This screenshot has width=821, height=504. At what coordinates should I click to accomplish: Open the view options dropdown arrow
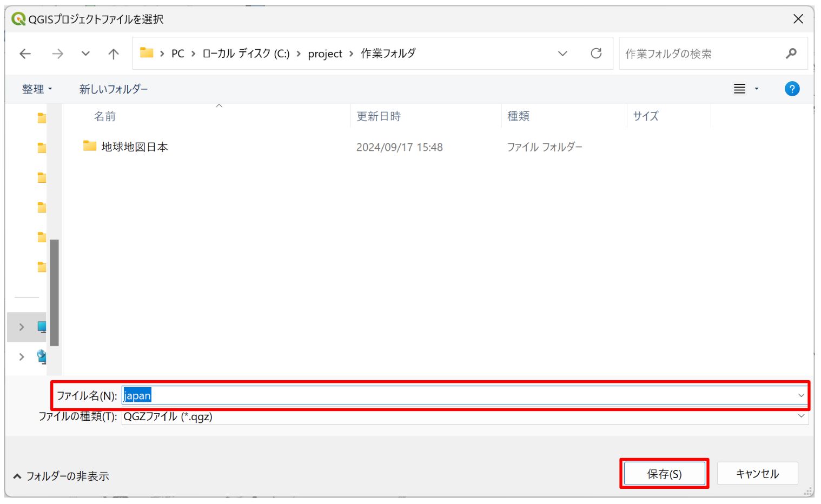coord(757,89)
